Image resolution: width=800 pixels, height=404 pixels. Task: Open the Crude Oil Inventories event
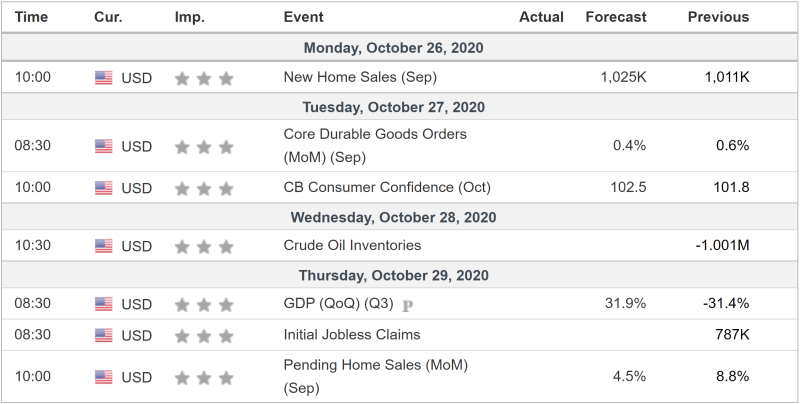pos(352,246)
